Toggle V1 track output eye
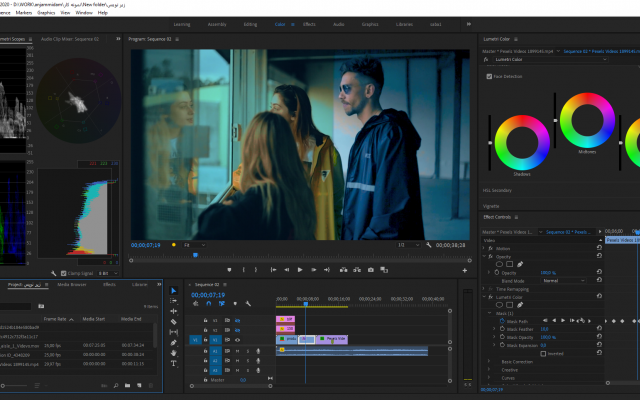 coord(237,340)
